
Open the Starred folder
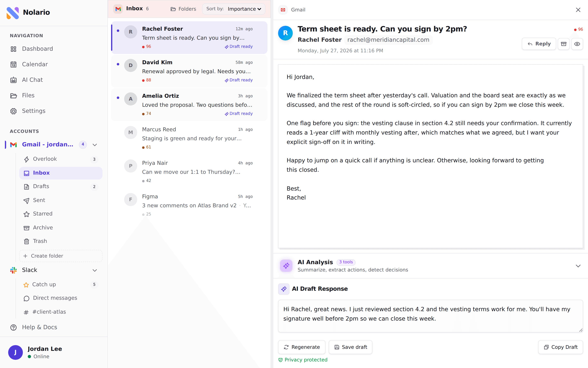pyautogui.click(x=61, y=214)
